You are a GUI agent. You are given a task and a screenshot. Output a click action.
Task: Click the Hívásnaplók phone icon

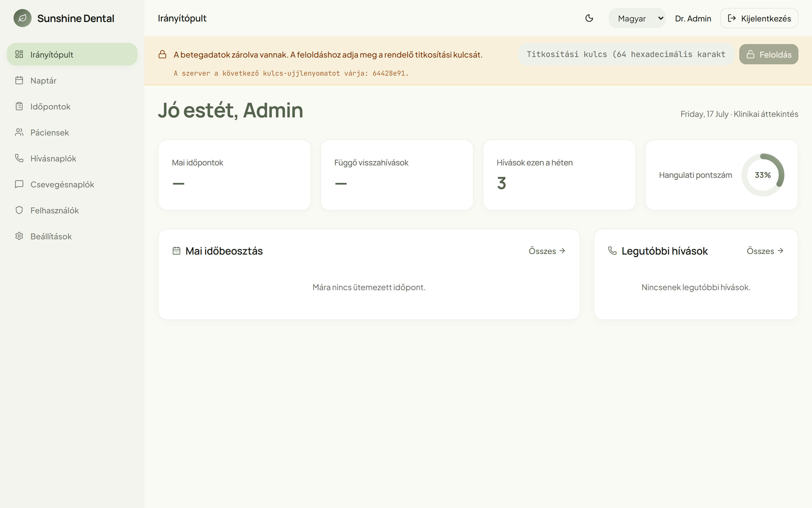[x=19, y=158]
